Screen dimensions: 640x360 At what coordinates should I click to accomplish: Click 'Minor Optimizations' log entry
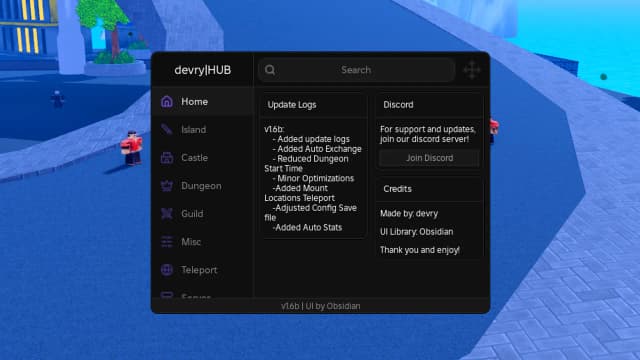(313, 178)
